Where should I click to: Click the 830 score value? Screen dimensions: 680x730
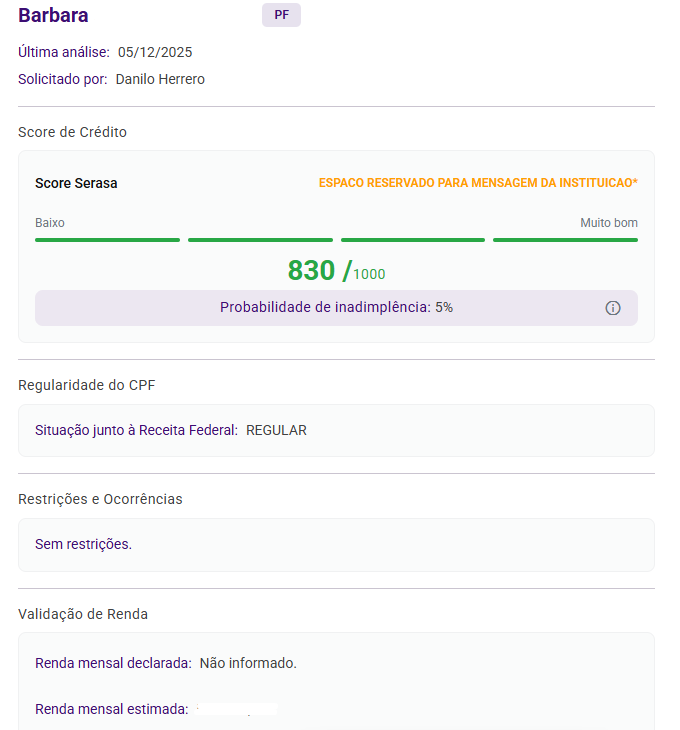pyautogui.click(x=311, y=271)
